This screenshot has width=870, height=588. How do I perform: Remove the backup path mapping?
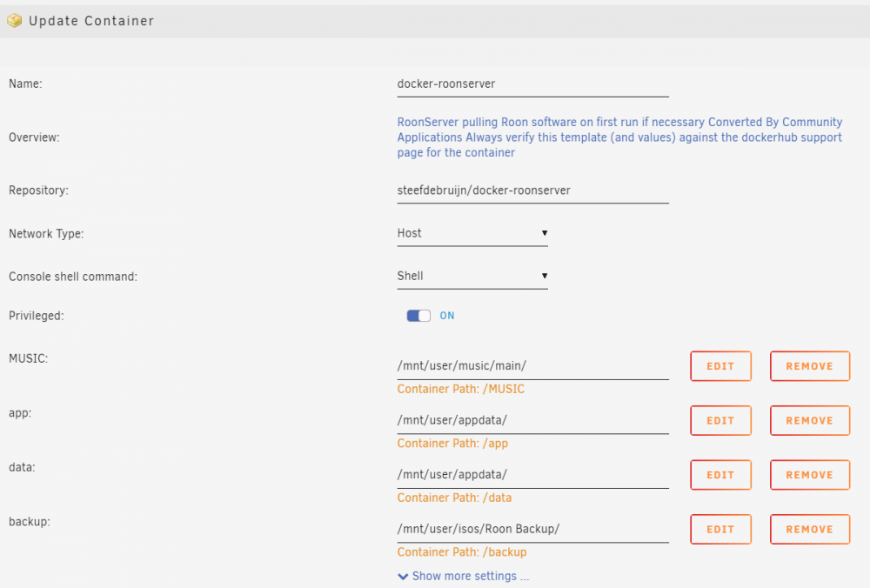pos(809,529)
